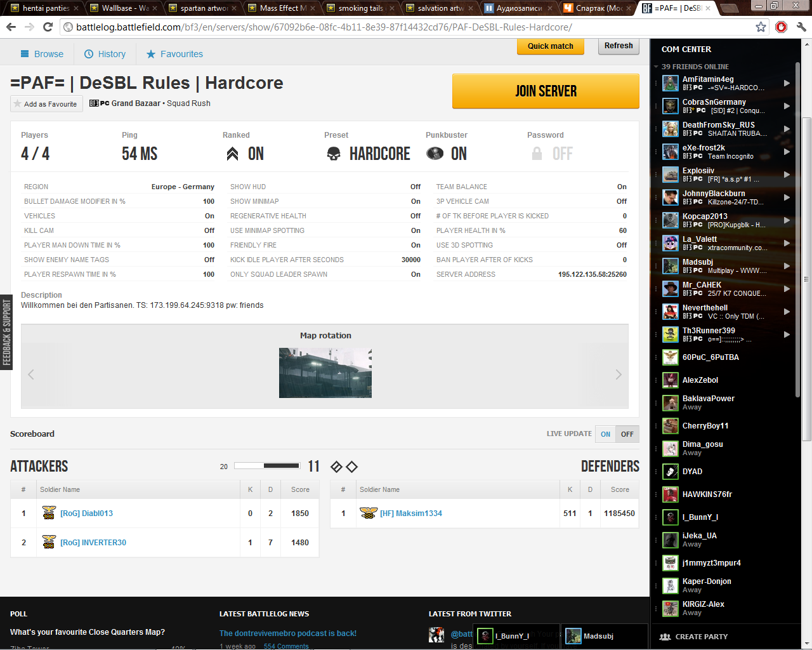Viewport: 812px width, 650px height.
Task: Open the red adblock extension icon
Action: [x=781, y=27]
